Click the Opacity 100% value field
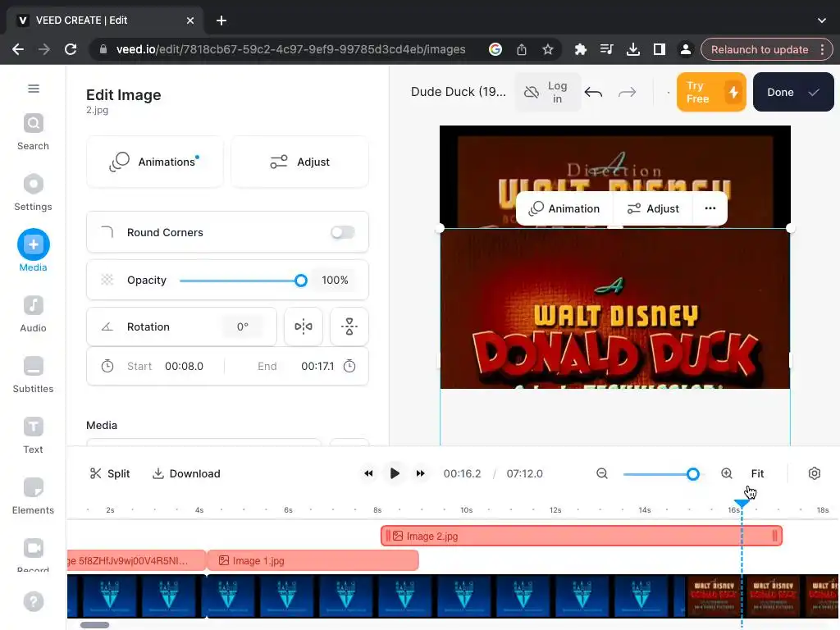The height and width of the screenshot is (630, 840). (x=335, y=281)
